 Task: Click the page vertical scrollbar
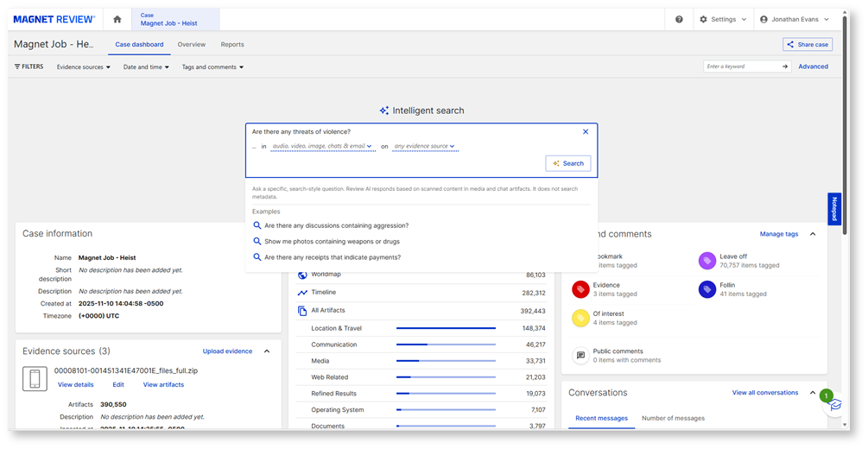[x=846, y=124]
